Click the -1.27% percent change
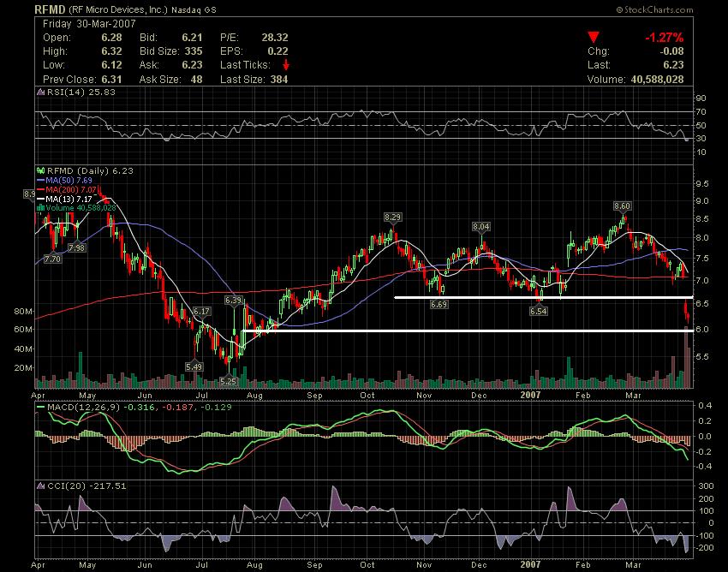 pyautogui.click(x=665, y=38)
